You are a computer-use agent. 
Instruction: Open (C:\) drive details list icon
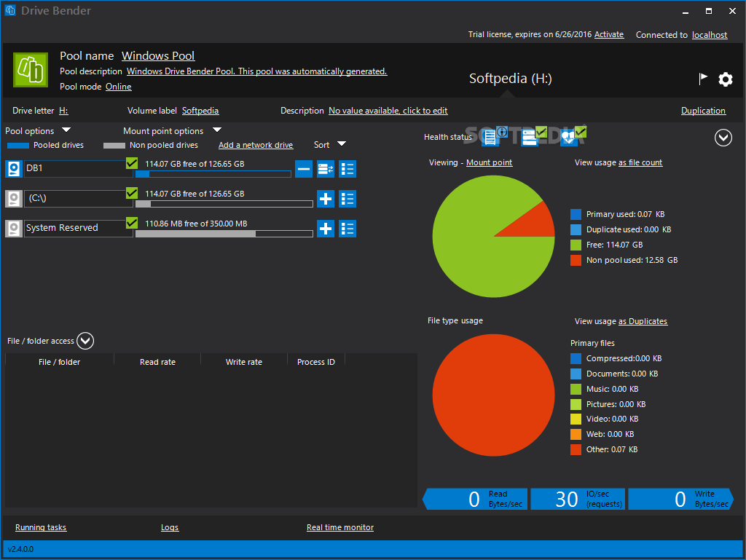[x=348, y=199]
